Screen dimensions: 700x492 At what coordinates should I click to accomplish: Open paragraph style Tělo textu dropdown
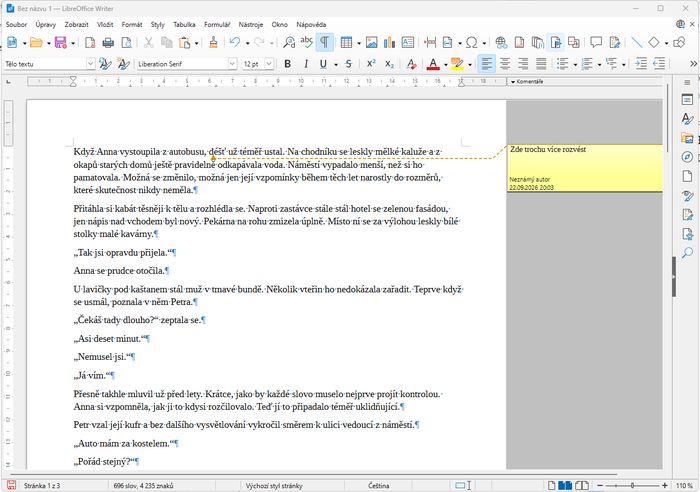click(90, 64)
